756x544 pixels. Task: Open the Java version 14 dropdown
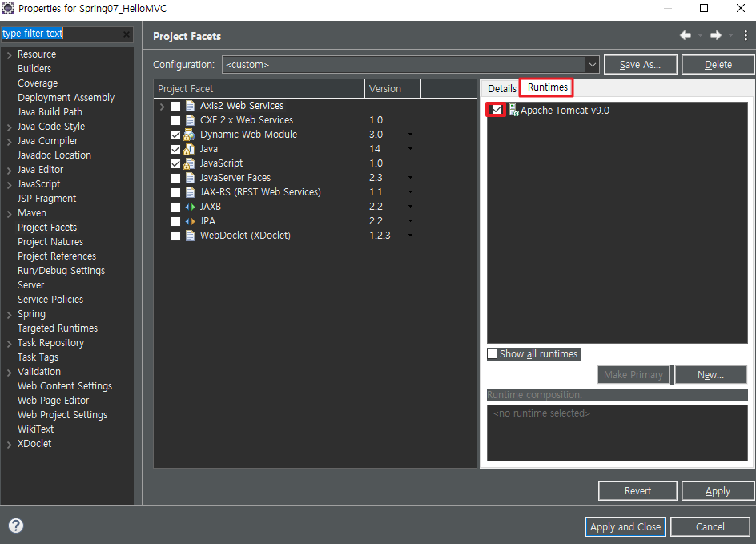pyautogui.click(x=410, y=148)
